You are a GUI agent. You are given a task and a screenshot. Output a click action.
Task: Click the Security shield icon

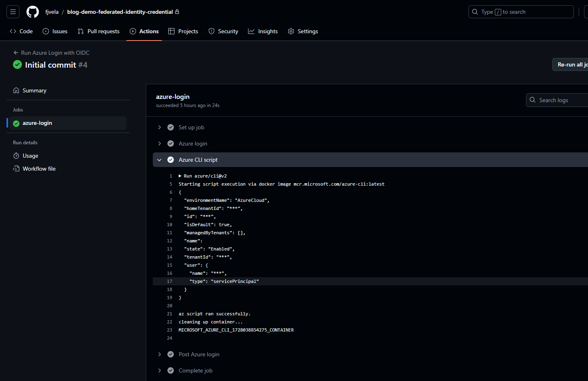212,31
